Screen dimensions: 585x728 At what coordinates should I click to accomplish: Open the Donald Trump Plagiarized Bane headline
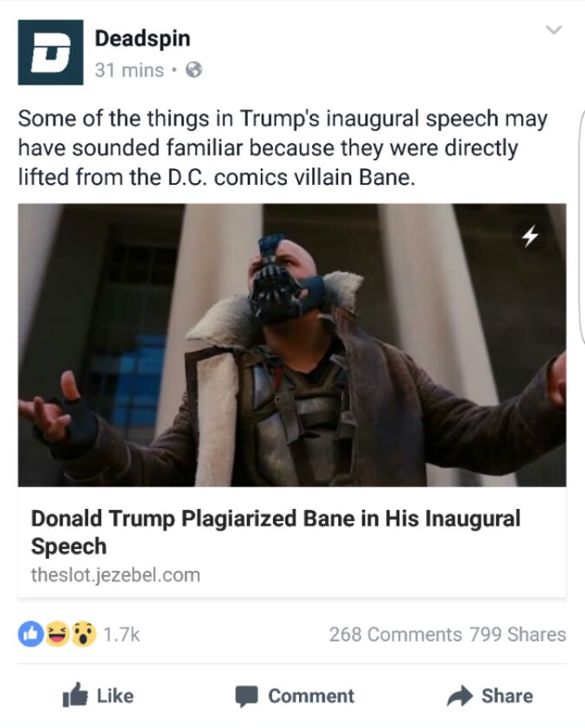click(275, 532)
